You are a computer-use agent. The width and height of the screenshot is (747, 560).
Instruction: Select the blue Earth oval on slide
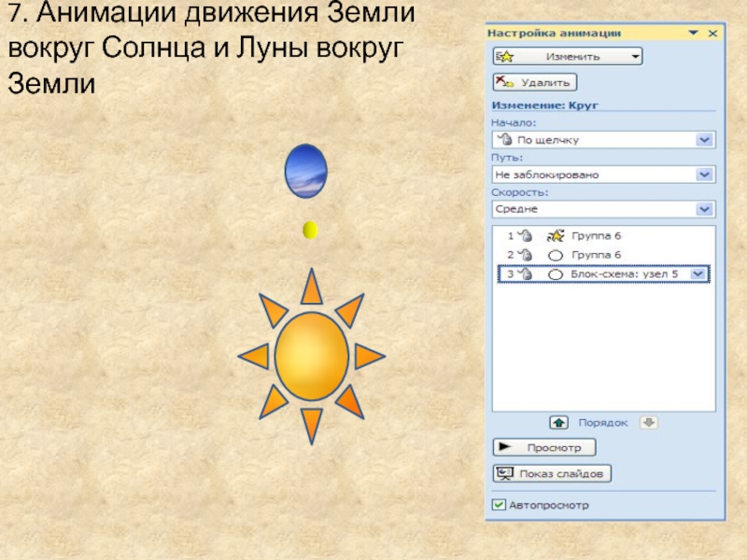pyautogui.click(x=306, y=171)
